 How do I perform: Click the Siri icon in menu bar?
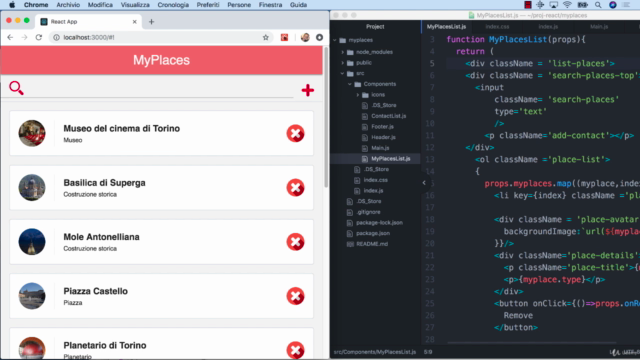point(613,5)
